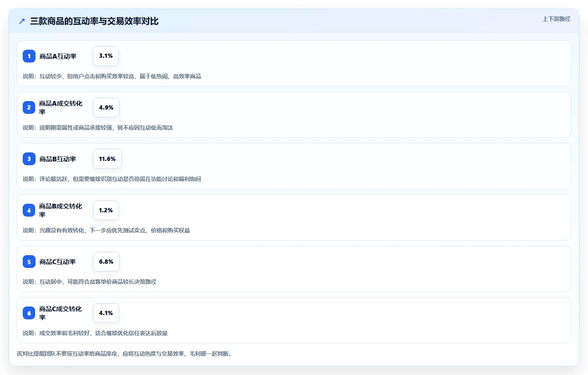Click the note beginning 兴趣没有有效转化

click(x=106, y=230)
